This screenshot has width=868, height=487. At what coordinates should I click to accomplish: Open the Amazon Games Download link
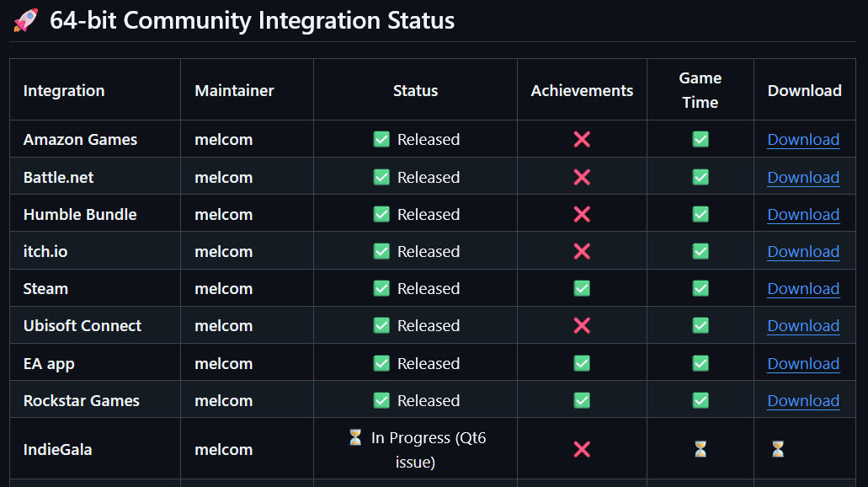click(x=803, y=140)
